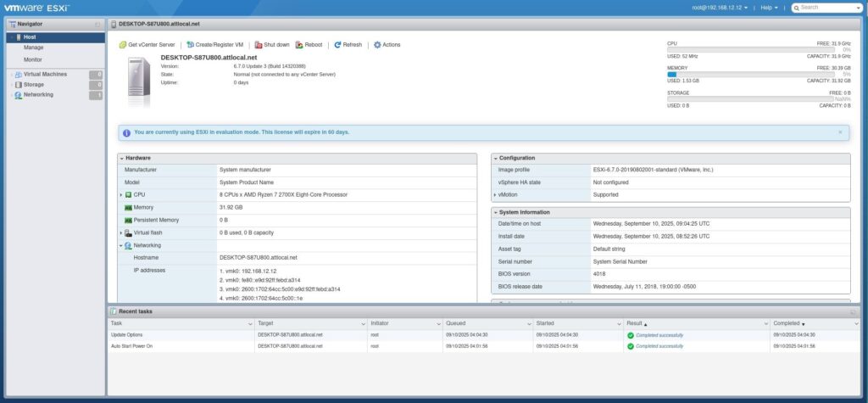Image resolution: width=868 pixels, height=403 pixels.
Task: Open Monitor under Host
Action: 33,60
